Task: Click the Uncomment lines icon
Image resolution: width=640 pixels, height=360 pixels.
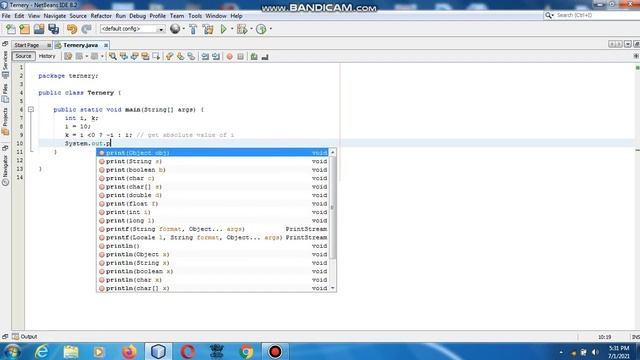Action: [x=265, y=56]
